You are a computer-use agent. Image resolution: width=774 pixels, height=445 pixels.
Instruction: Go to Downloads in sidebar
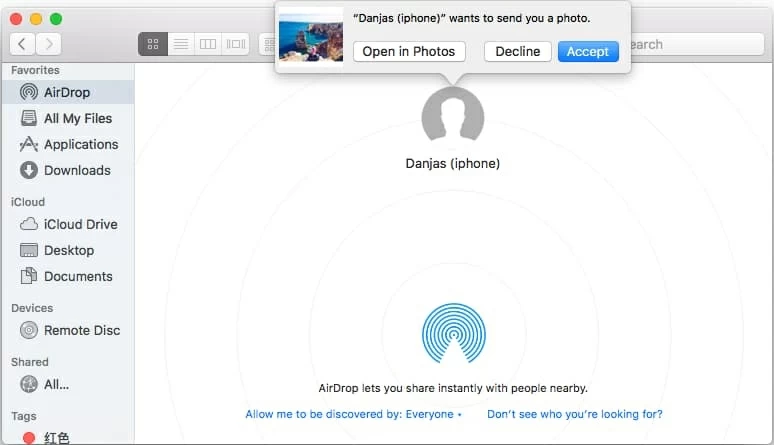click(x=76, y=170)
